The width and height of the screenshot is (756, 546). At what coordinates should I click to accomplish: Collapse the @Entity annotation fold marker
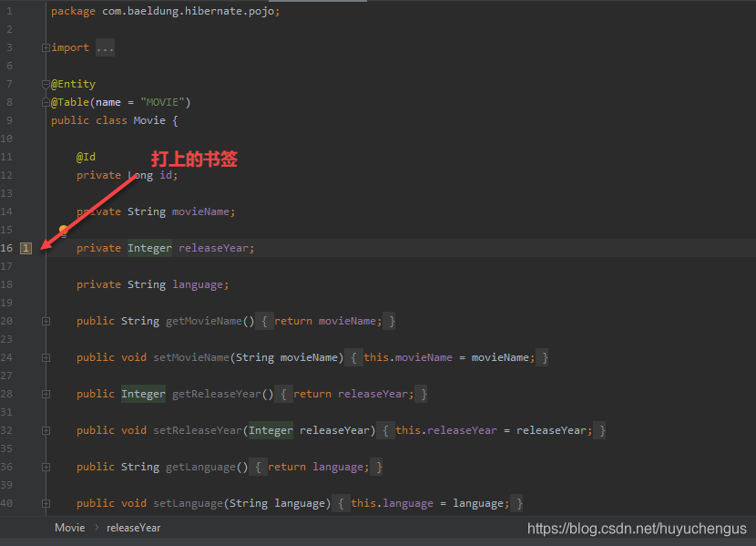pyautogui.click(x=46, y=84)
